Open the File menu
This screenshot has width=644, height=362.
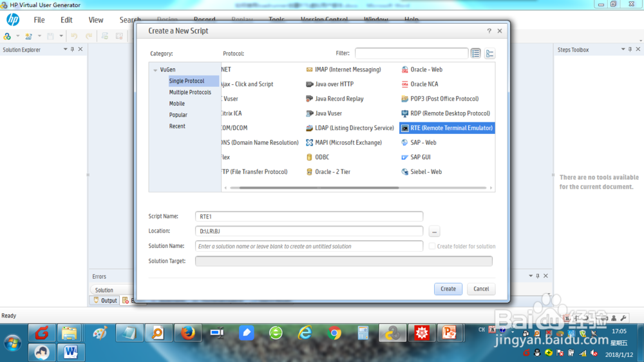tap(39, 20)
